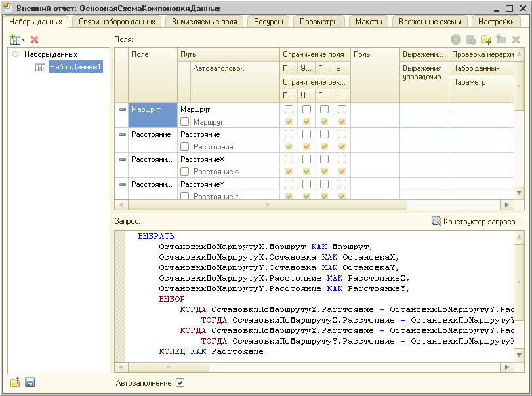532x396 pixels.
Task: Tick the auto-title checkbox next to Расстояние Y
Action: (x=184, y=196)
